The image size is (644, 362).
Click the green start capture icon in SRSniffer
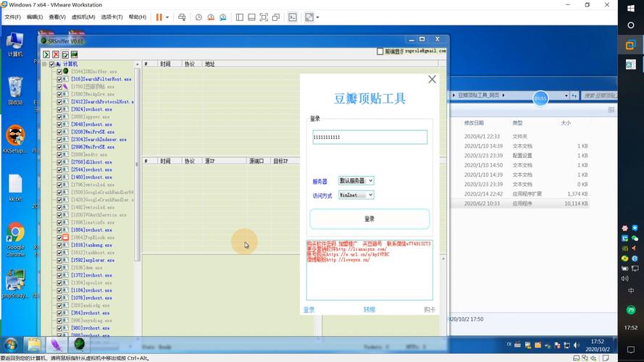click(x=46, y=54)
